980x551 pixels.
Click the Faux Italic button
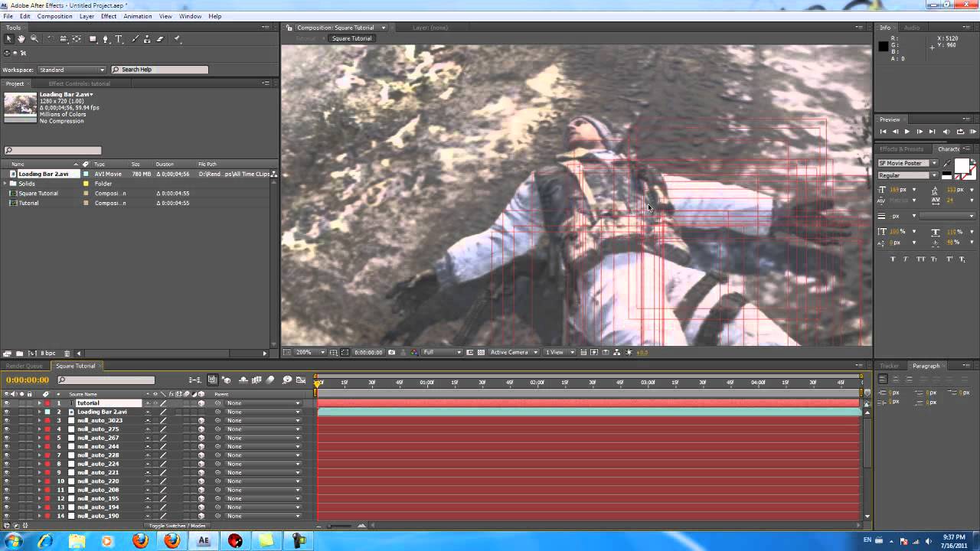906,259
